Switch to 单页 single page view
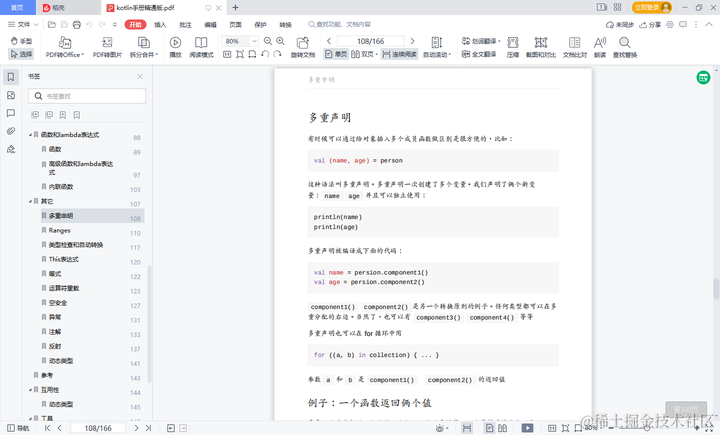720x435 pixels. (x=336, y=54)
